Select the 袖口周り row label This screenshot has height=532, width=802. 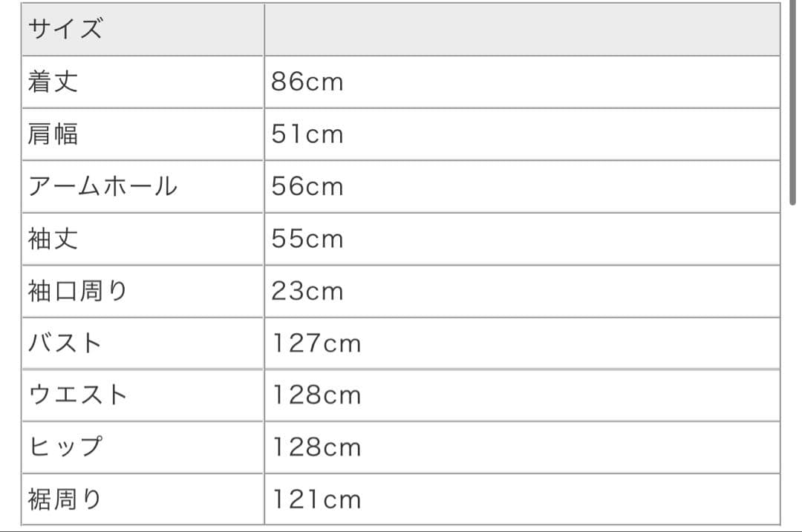[x=78, y=291]
